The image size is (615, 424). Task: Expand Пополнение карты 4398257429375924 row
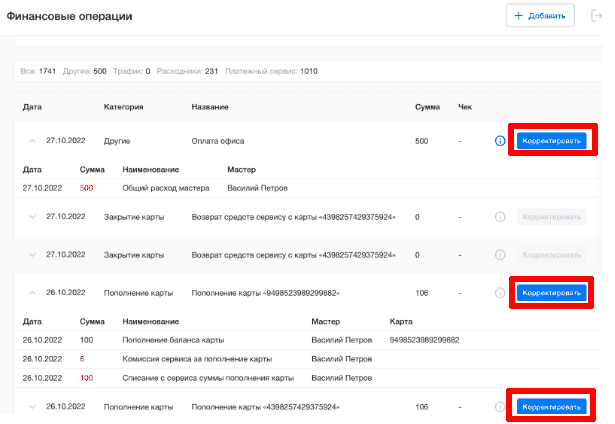coord(32,407)
